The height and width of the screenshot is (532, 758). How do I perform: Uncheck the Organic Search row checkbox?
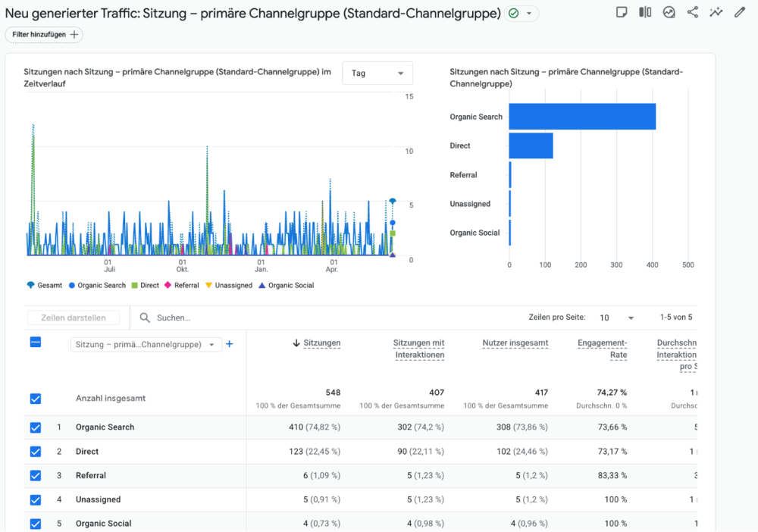(36, 427)
